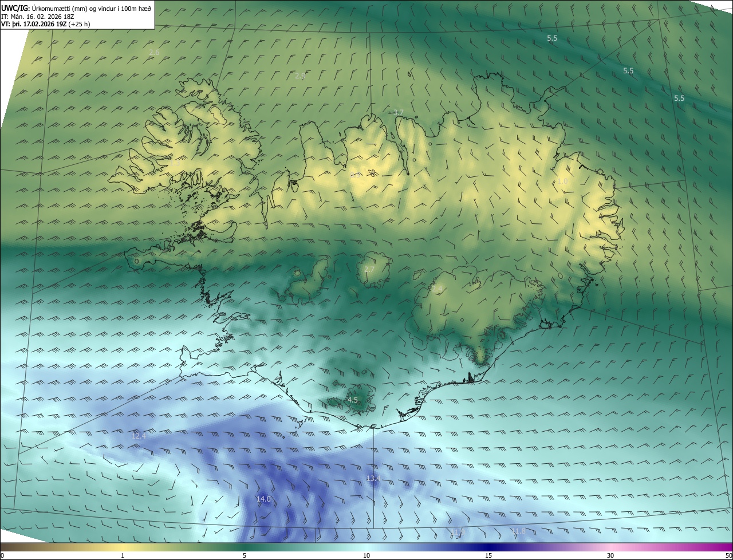Click the 11.8 value label
Viewport: 733px width, 560px height.
pos(518,531)
